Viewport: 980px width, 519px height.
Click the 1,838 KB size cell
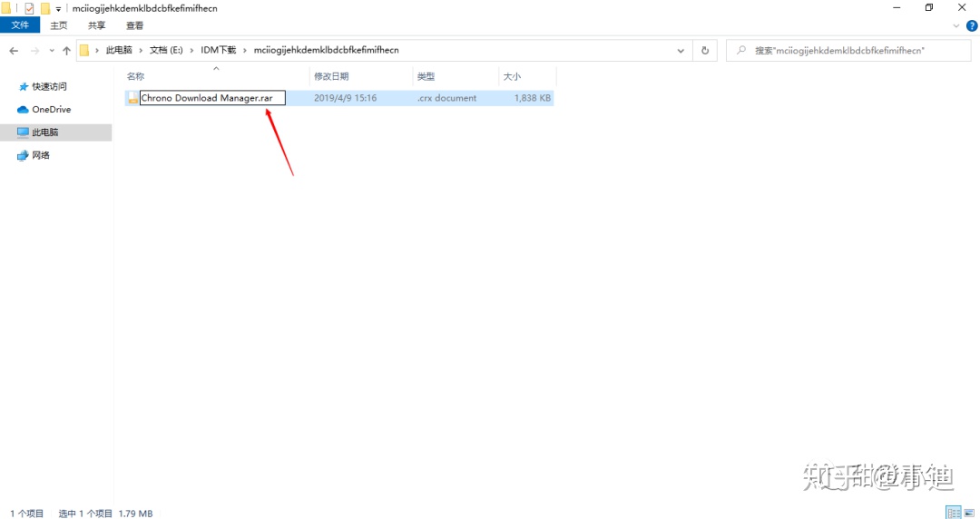point(533,98)
